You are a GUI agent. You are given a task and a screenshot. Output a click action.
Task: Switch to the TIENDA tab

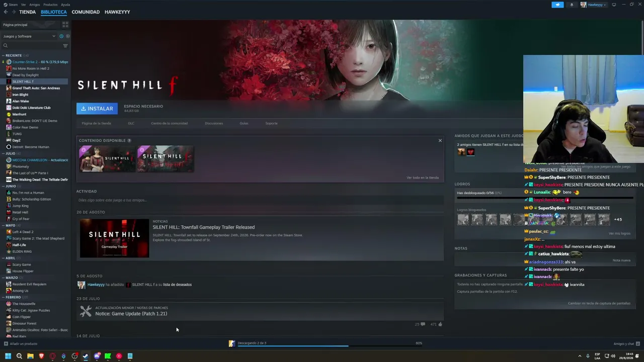(x=27, y=12)
